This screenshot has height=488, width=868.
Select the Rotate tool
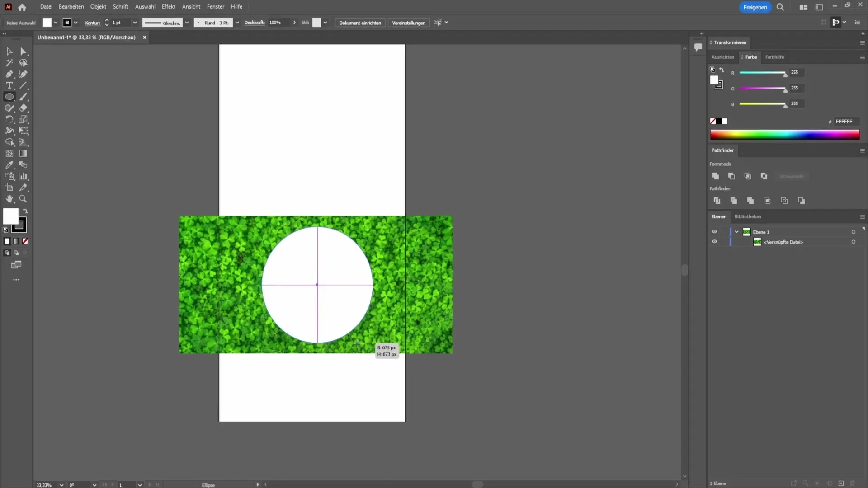[x=9, y=119]
